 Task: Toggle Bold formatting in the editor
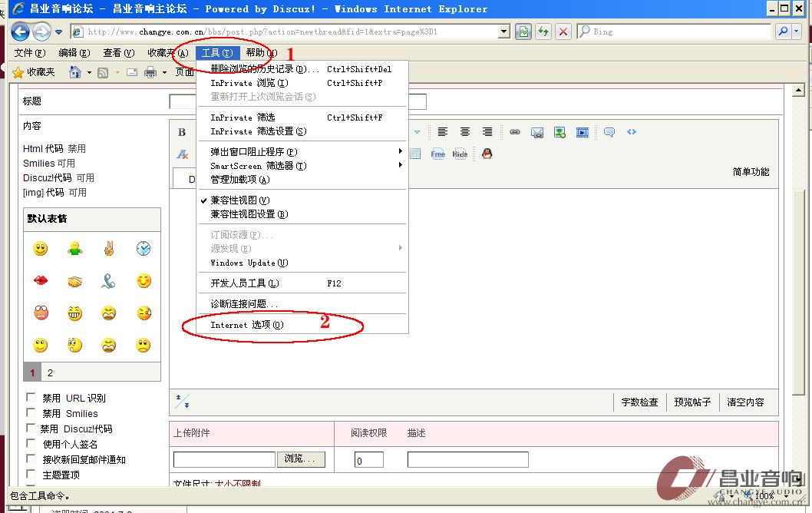coord(182,132)
